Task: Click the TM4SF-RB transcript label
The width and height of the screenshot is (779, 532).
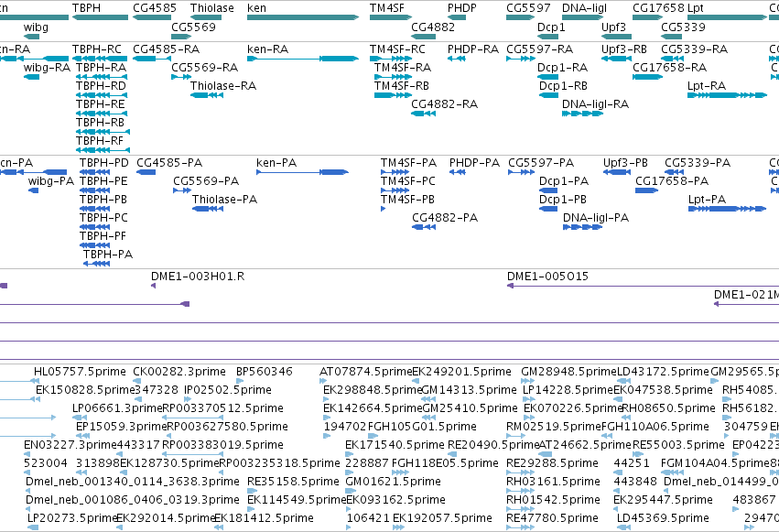Action: 402,86
